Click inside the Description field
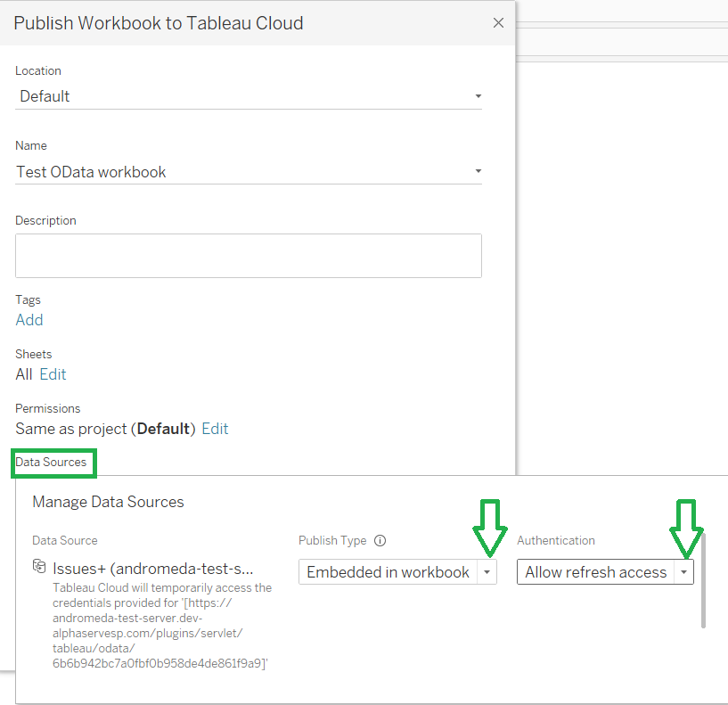Screen dimensions: 728x705 coord(248,257)
